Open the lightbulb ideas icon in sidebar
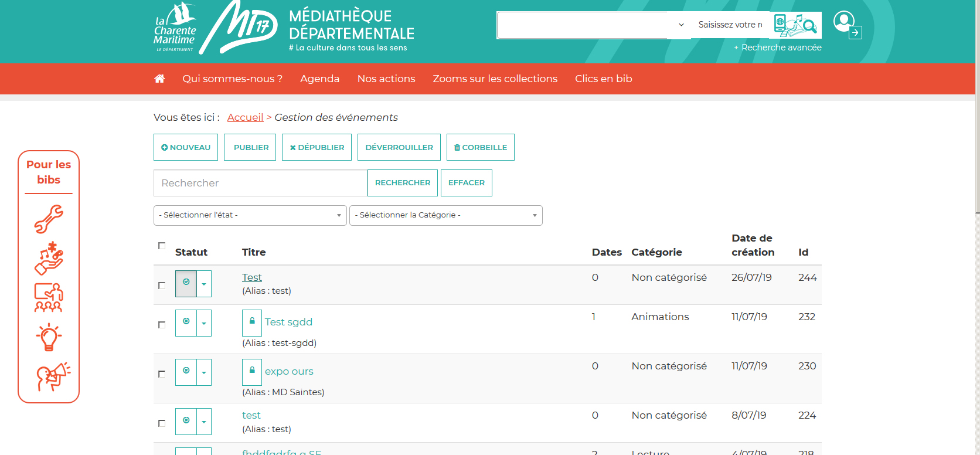980x455 pixels. [x=49, y=337]
